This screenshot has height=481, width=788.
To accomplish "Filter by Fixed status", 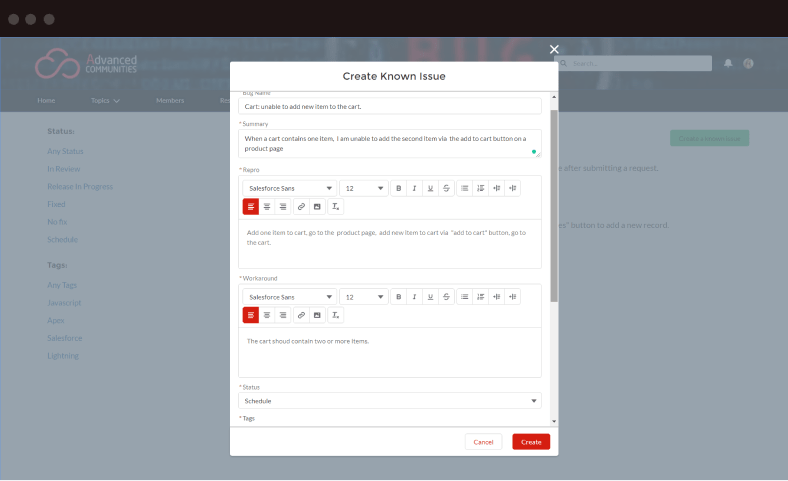I will pos(56,204).
